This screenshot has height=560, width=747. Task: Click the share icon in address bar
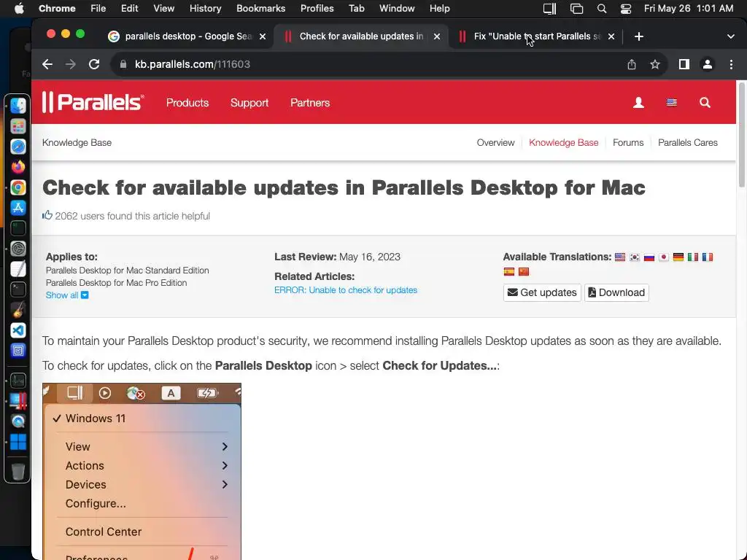coord(632,64)
